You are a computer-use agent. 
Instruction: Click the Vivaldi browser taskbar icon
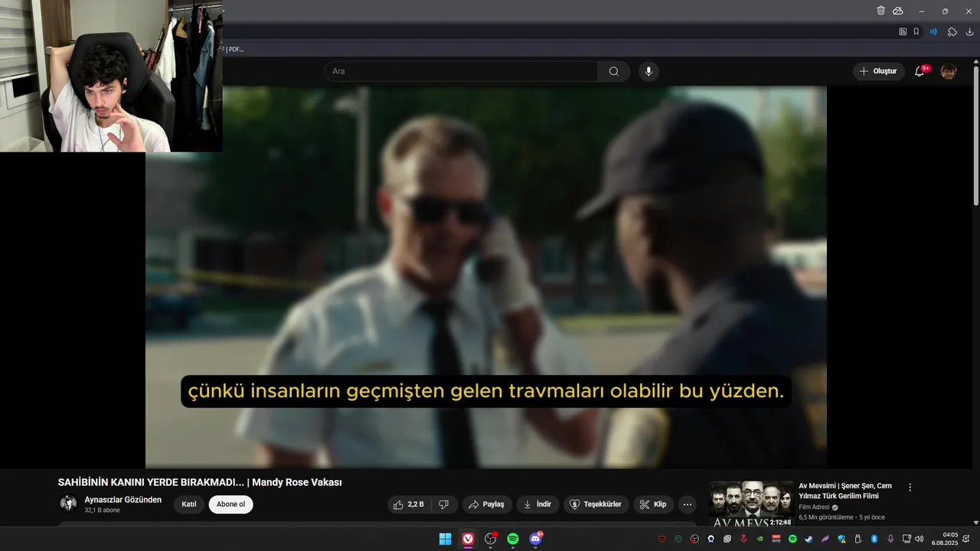pyautogui.click(x=468, y=539)
